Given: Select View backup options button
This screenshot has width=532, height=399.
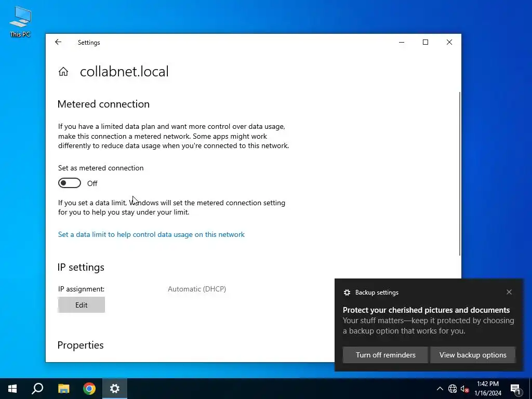Looking at the screenshot, I should [473, 355].
